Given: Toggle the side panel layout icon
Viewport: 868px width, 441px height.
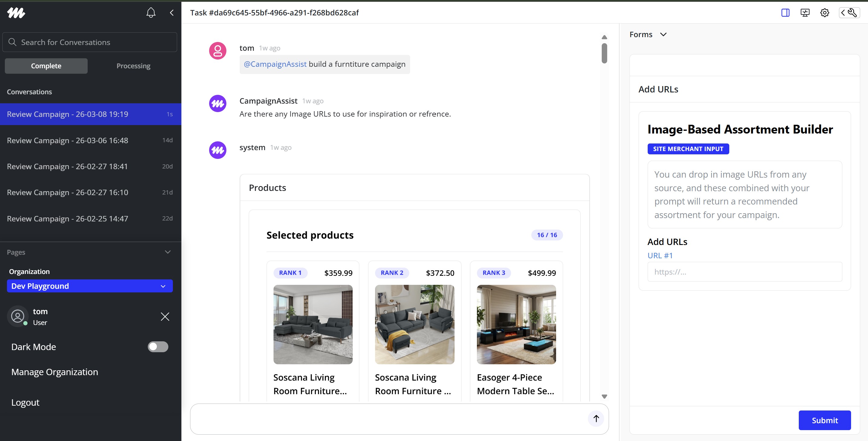Looking at the screenshot, I should (x=785, y=12).
